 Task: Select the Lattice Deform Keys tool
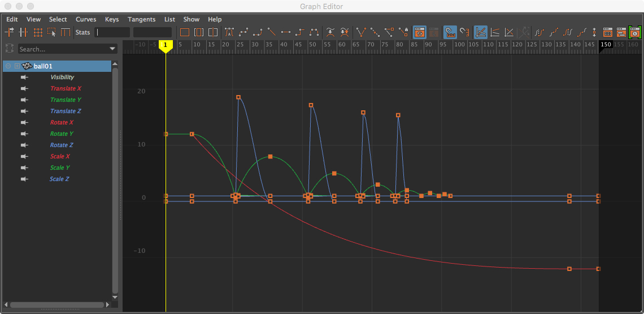tap(38, 32)
